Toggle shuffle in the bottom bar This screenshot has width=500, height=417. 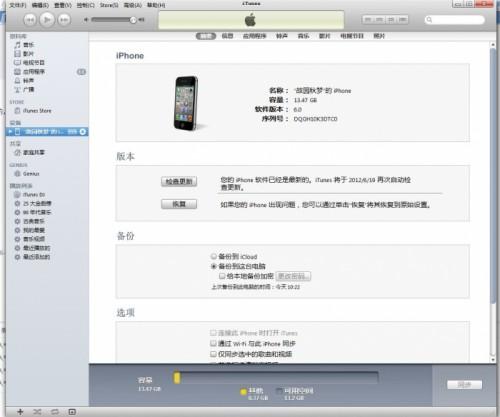point(37,412)
